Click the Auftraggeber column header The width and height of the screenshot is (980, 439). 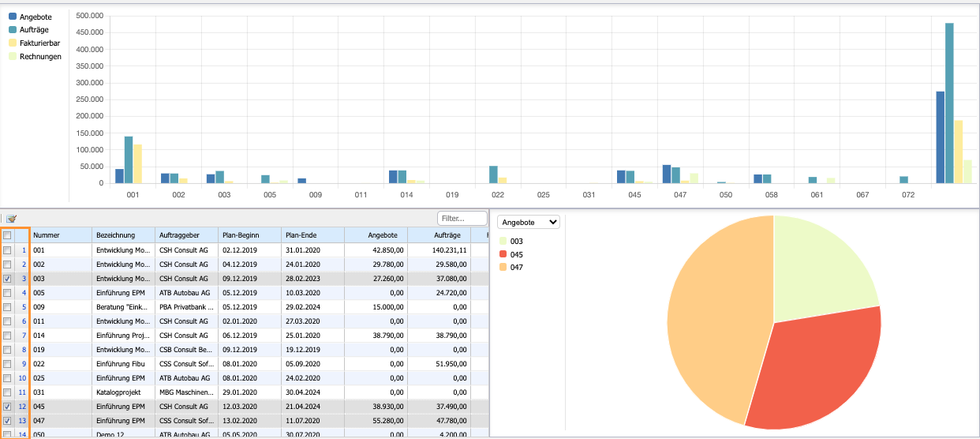pyautogui.click(x=186, y=235)
